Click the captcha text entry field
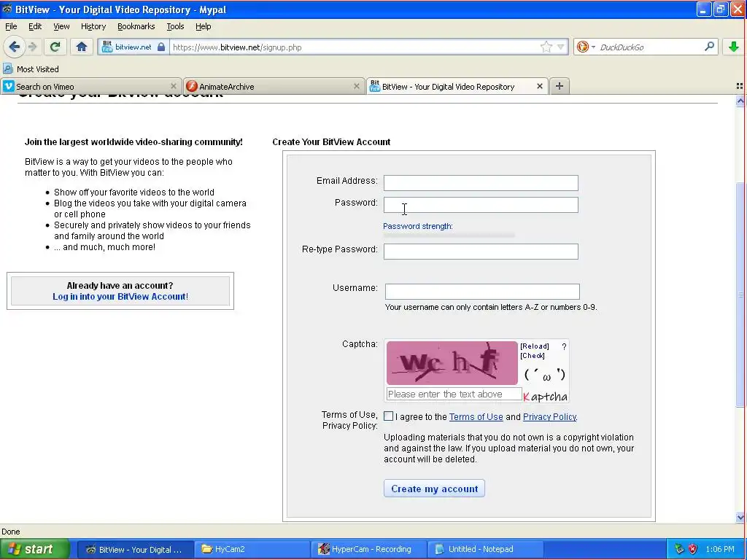Screen dimensions: 747x560 [454, 394]
